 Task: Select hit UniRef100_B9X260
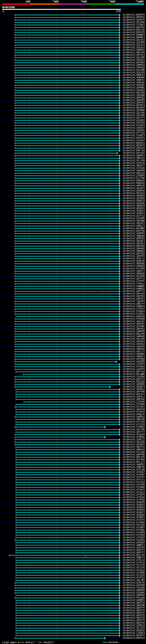(134, 27)
